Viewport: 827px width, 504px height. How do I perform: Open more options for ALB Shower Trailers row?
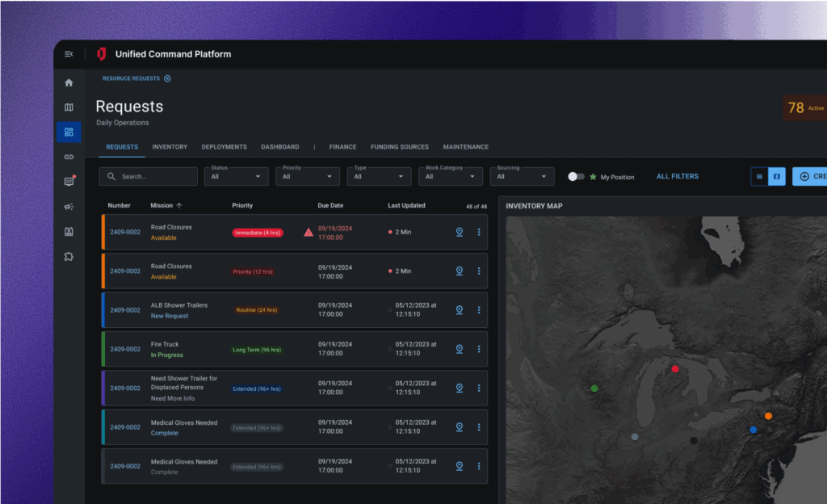[x=479, y=310]
